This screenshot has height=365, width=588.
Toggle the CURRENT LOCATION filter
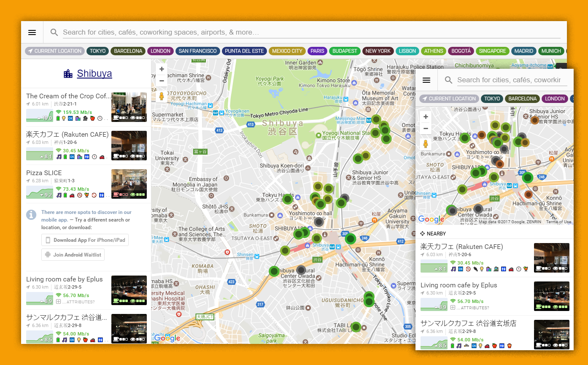pyautogui.click(x=54, y=51)
